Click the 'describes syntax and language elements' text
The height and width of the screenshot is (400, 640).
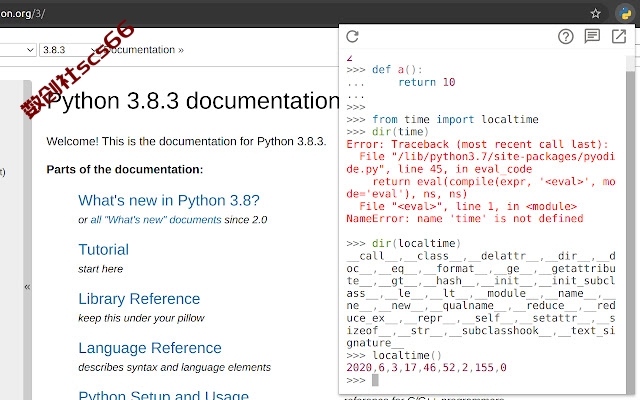point(174,367)
